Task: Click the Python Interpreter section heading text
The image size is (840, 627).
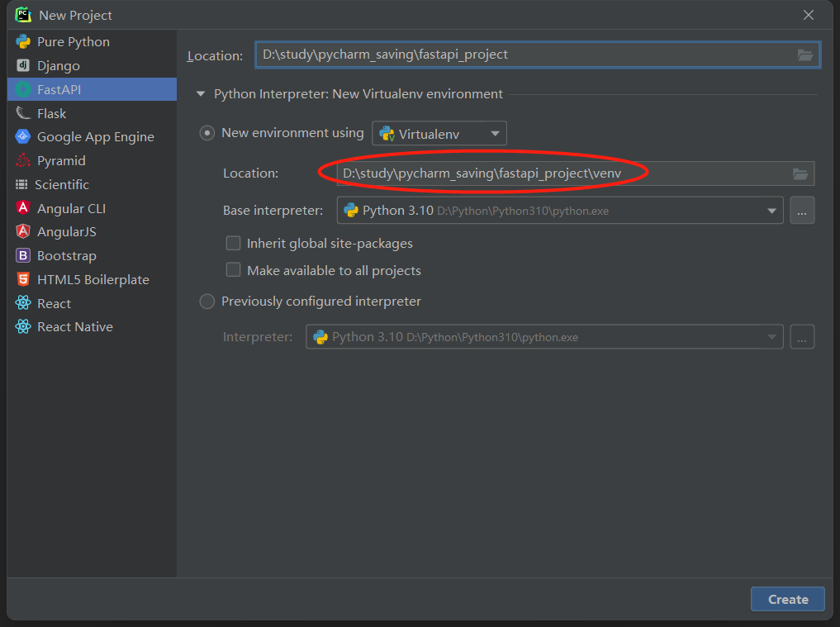Action: [358, 94]
